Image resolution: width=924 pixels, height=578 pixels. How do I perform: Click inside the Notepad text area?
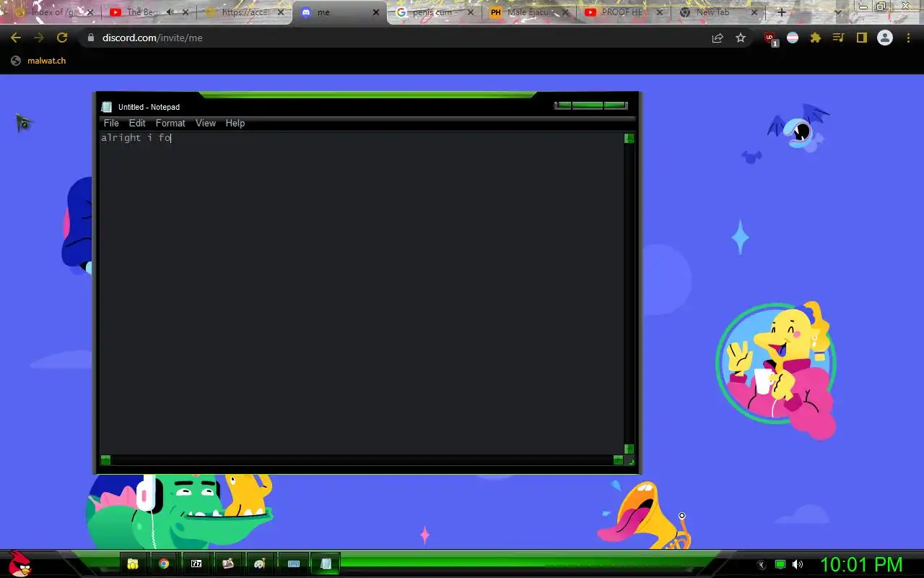coord(361,293)
